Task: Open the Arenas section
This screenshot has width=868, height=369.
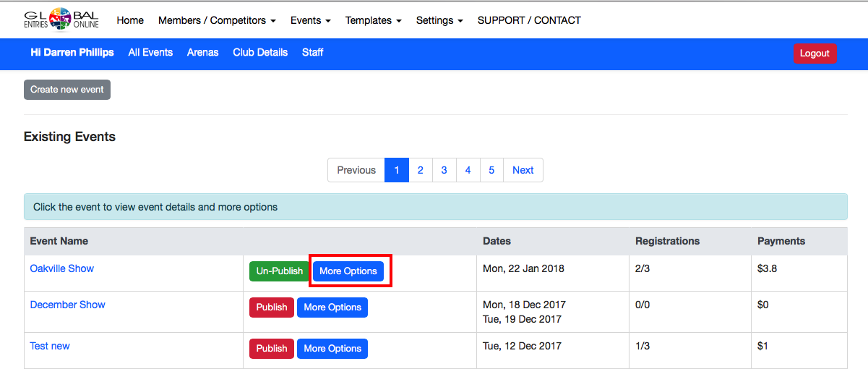Action: pos(202,52)
